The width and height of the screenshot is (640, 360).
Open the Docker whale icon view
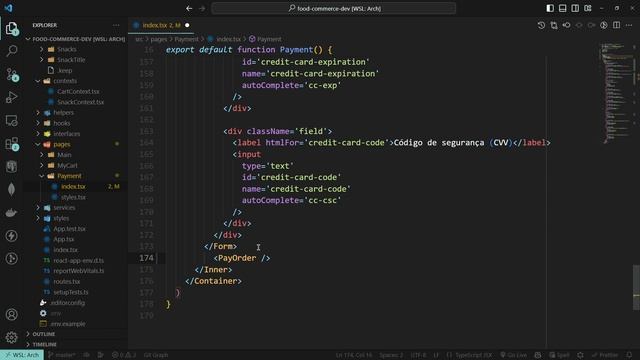point(11,212)
